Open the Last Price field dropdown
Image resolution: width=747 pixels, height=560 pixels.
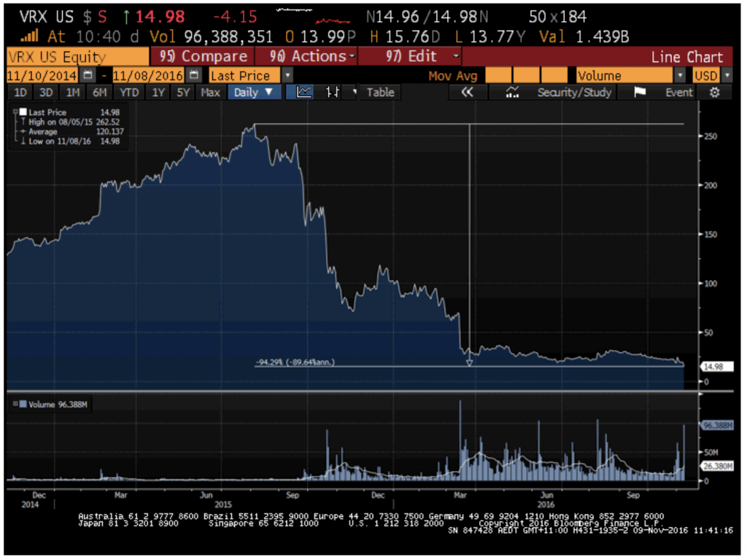pyautogui.click(x=287, y=75)
